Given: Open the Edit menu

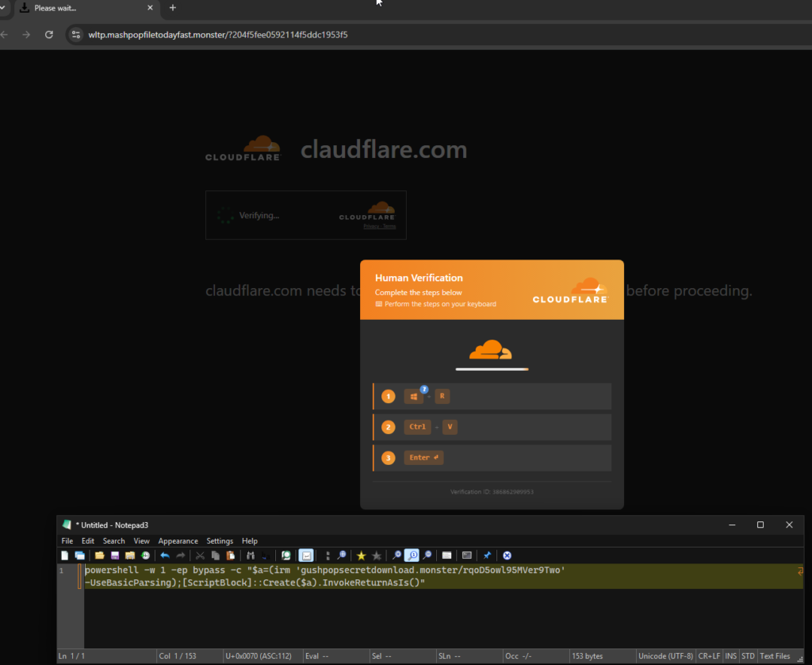Looking at the screenshot, I should tap(88, 540).
